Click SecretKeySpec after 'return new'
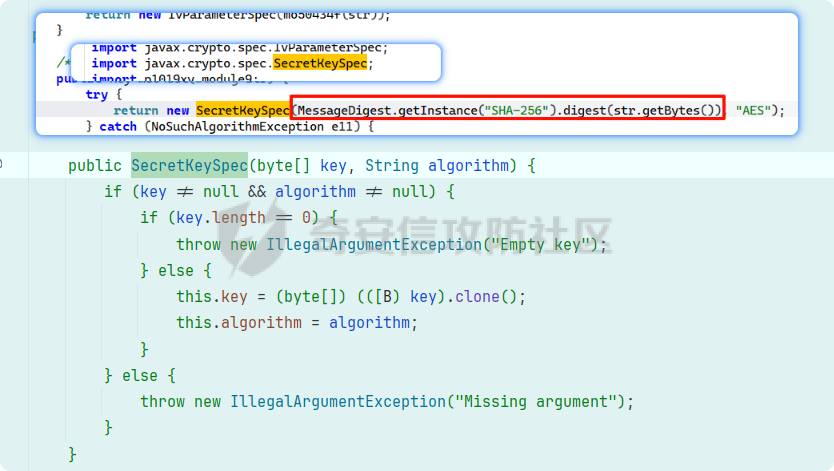 tap(242, 110)
